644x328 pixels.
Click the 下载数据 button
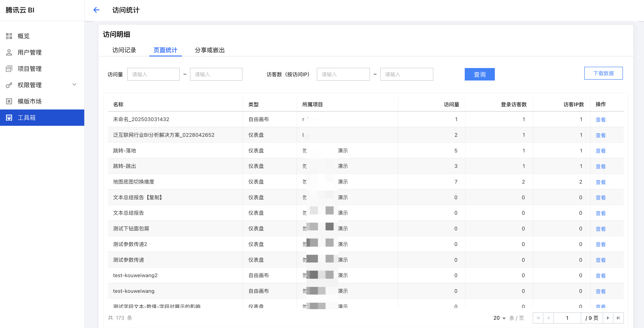click(x=603, y=73)
